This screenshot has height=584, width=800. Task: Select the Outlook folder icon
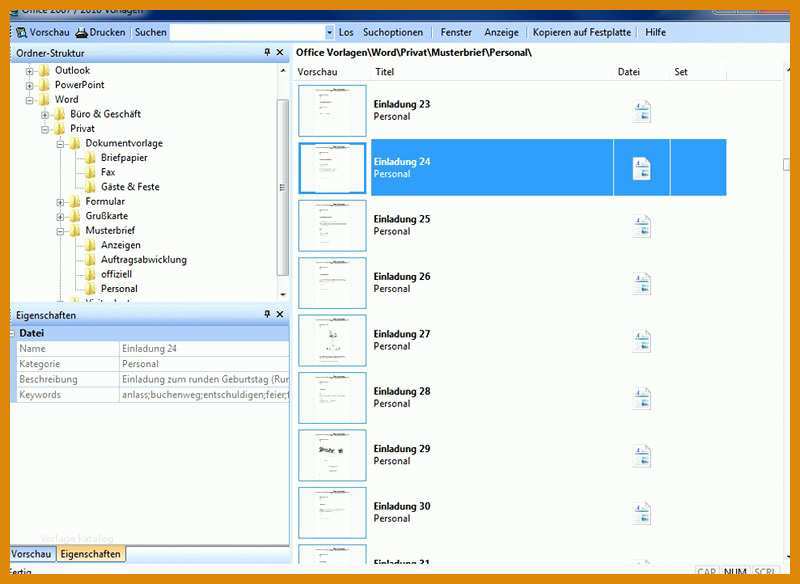pyautogui.click(x=44, y=70)
